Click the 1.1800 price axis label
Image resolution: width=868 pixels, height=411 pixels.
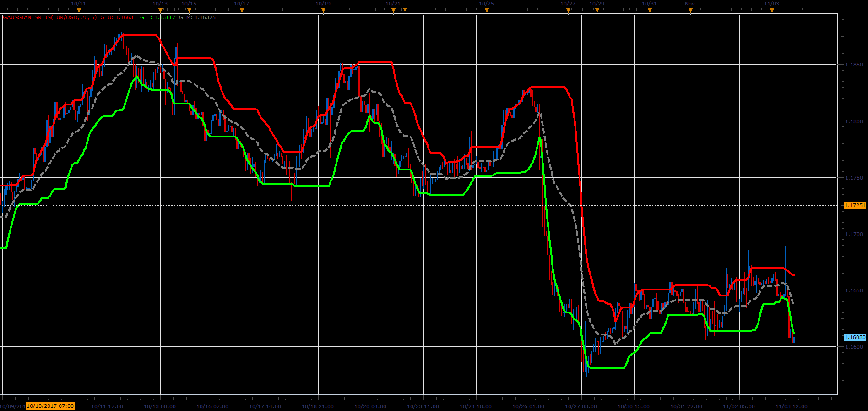(x=854, y=121)
